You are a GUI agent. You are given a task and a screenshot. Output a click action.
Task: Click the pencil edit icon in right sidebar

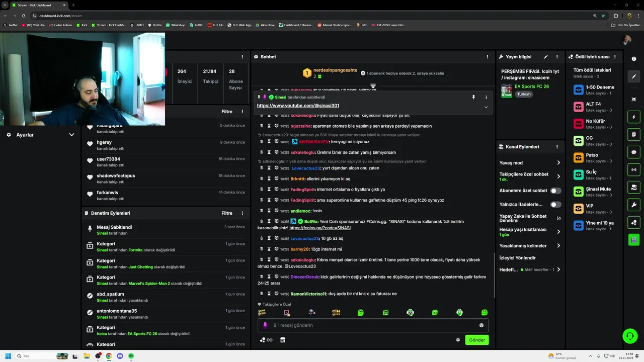pos(634,76)
